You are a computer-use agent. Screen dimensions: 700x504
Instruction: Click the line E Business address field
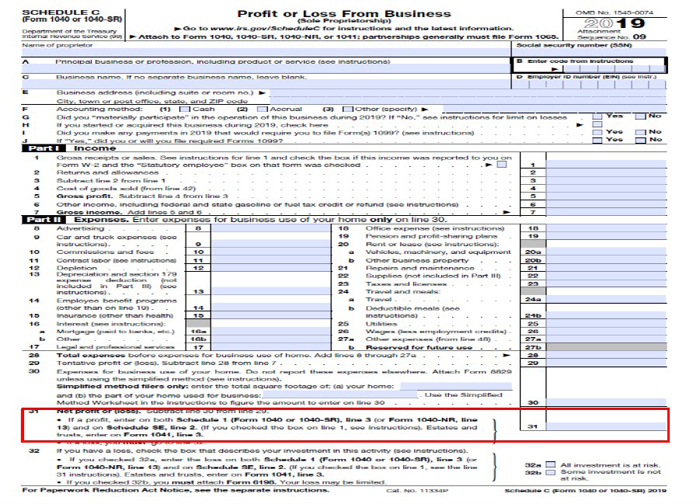point(468,93)
